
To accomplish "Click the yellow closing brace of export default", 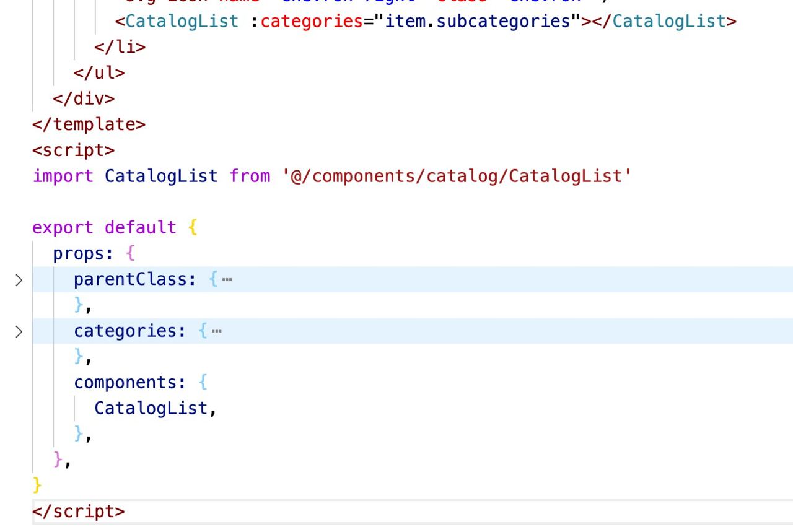I will tap(37, 486).
